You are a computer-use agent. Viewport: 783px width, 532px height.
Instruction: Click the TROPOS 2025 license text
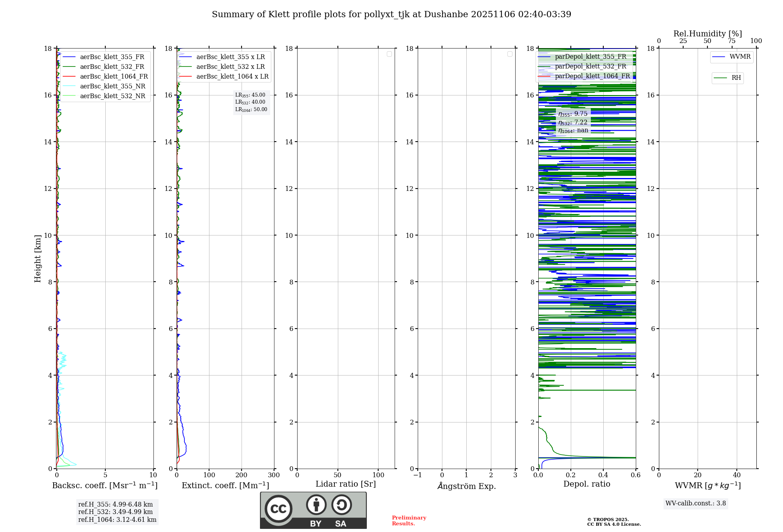[613, 522]
